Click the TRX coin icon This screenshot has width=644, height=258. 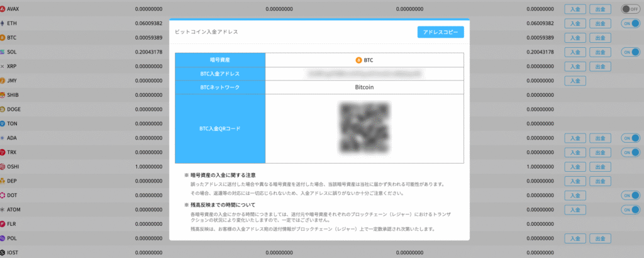coord(3,153)
